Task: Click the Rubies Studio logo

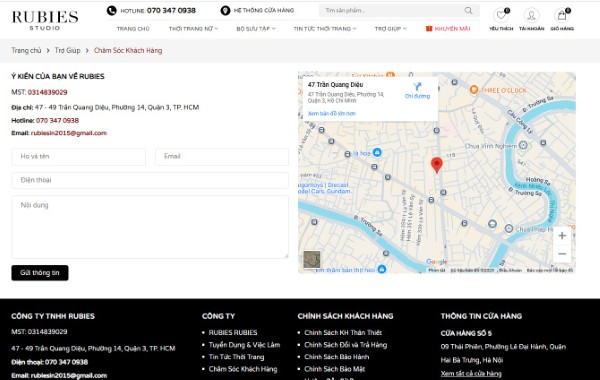Action: click(45, 20)
